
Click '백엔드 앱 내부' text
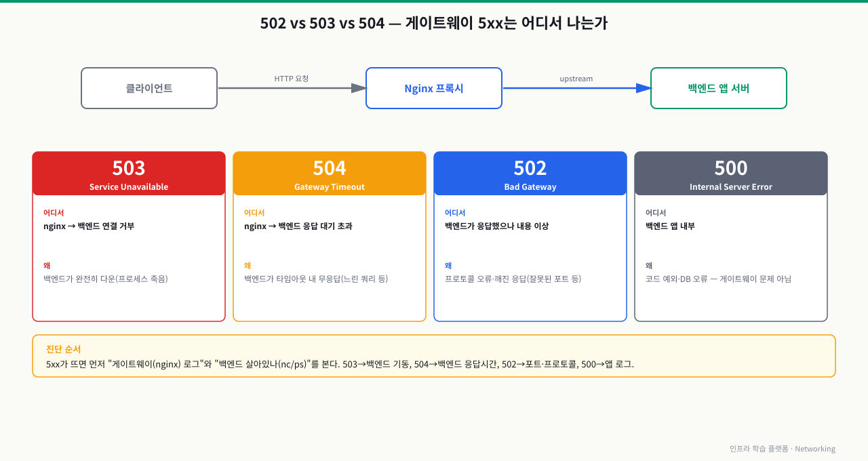pos(670,226)
